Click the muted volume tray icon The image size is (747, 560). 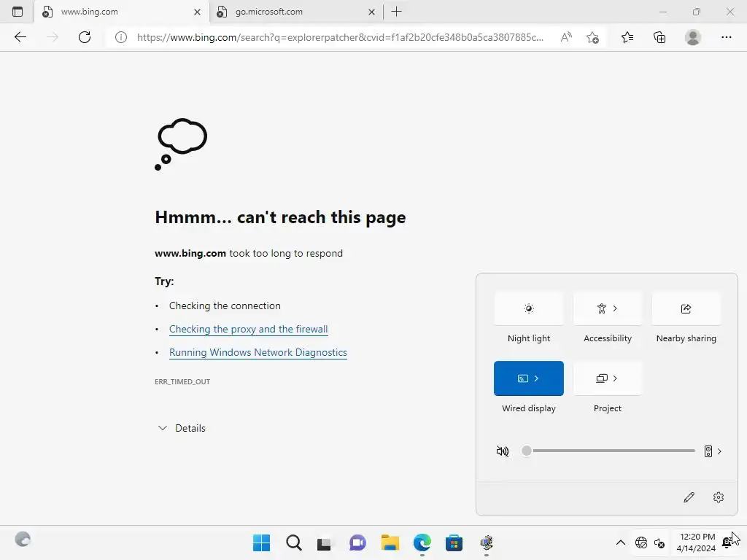click(659, 542)
